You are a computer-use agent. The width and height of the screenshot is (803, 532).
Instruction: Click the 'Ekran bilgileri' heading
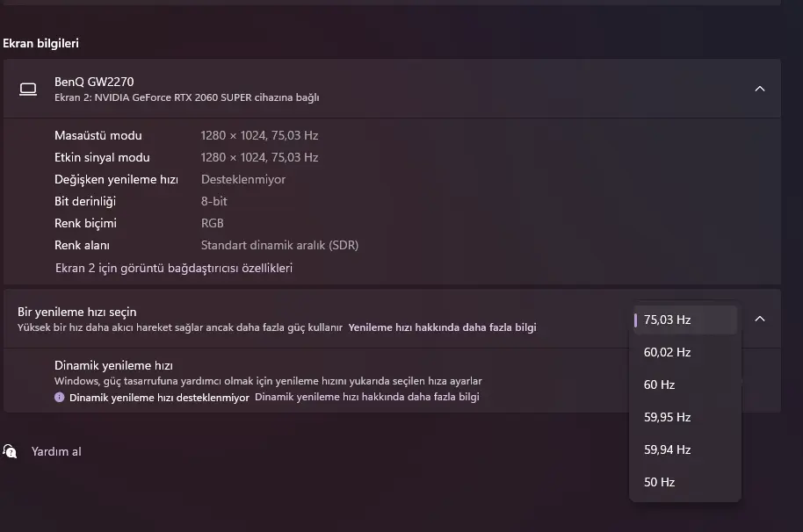[41, 44]
